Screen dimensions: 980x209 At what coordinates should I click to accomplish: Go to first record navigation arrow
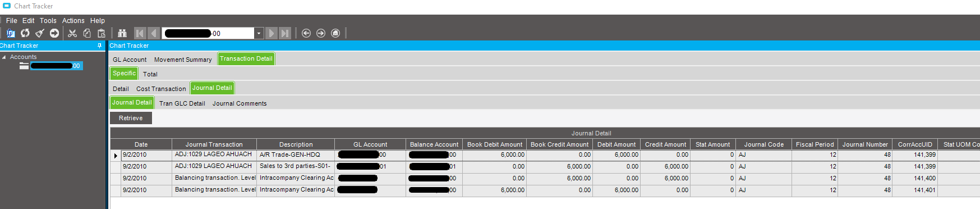[x=140, y=33]
